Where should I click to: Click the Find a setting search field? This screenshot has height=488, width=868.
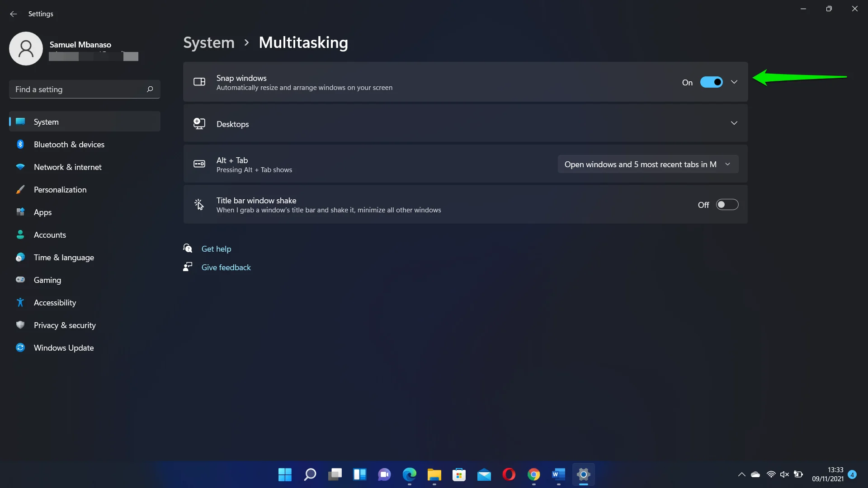tap(85, 89)
